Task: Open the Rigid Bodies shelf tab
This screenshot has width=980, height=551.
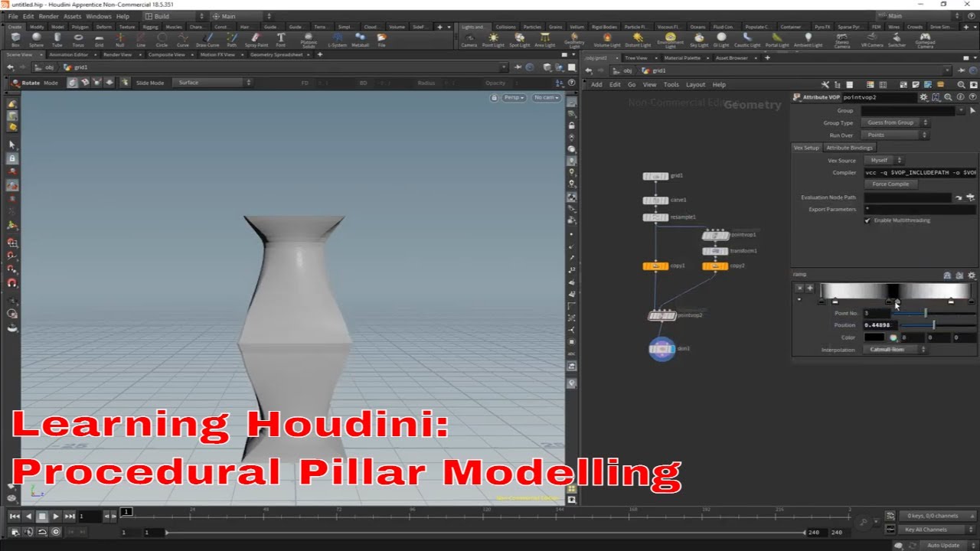Action: pyautogui.click(x=604, y=27)
